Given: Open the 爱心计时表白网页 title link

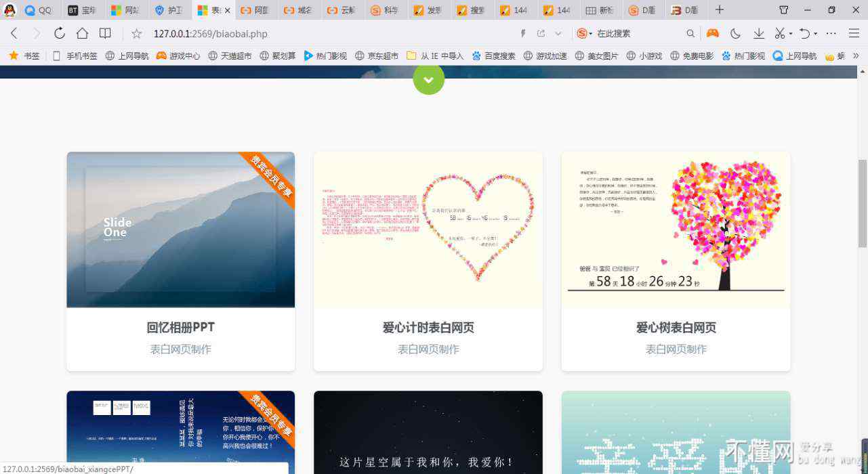Looking at the screenshot, I should [428, 328].
